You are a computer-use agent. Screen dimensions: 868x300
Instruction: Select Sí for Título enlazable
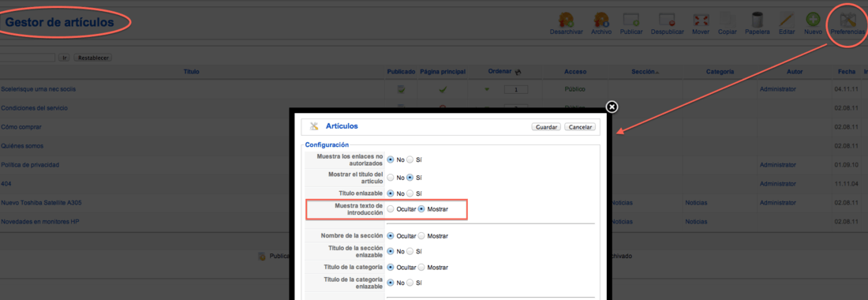pyautogui.click(x=410, y=193)
